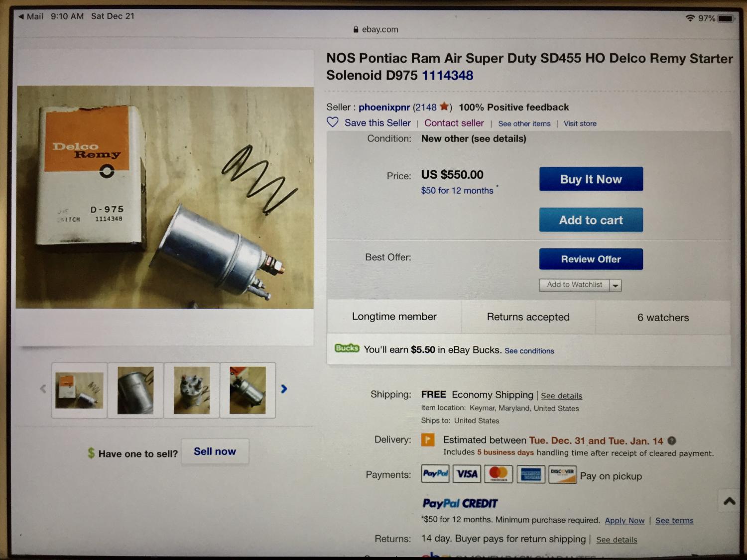Viewport: 747px width, 560px height.
Task: Click the PayPal payment icon
Action: point(435,474)
